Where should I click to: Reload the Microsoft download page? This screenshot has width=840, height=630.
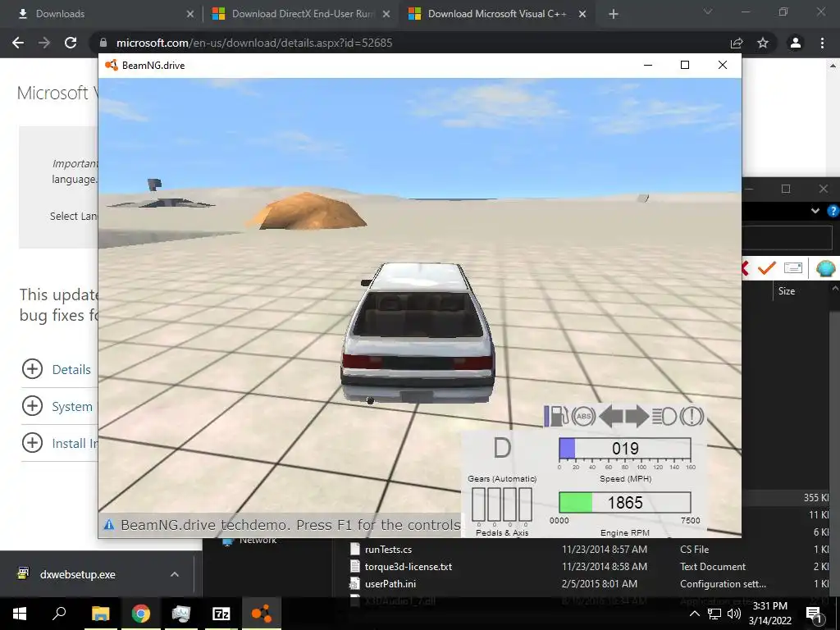pyautogui.click(x=71, y=43)
